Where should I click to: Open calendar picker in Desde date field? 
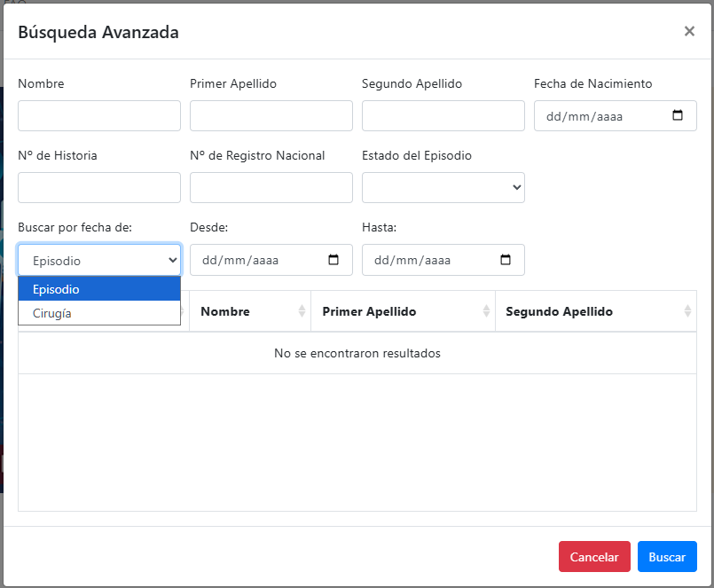333,260
